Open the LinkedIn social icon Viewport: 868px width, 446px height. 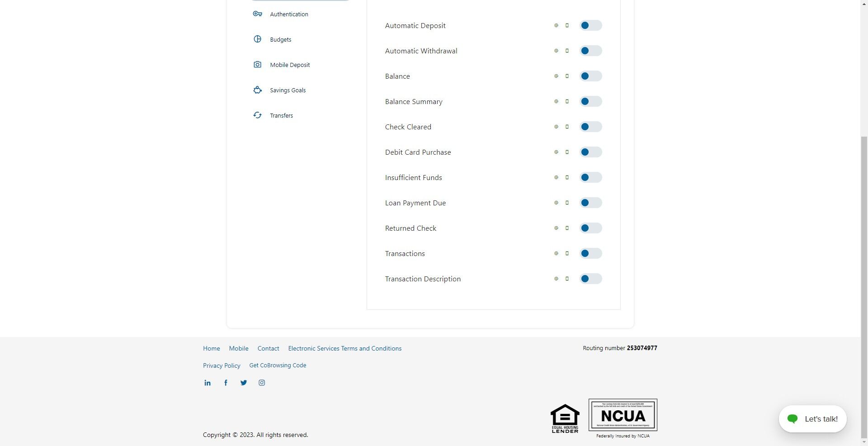208,382
